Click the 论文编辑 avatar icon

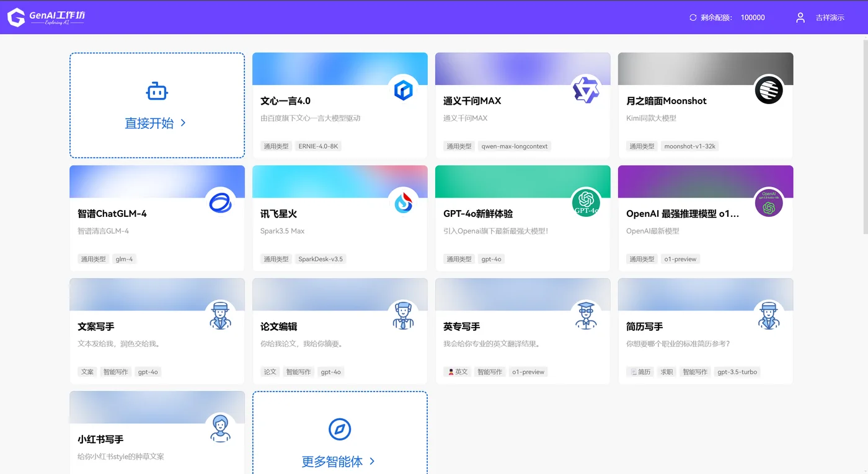(x=404, y=316)
